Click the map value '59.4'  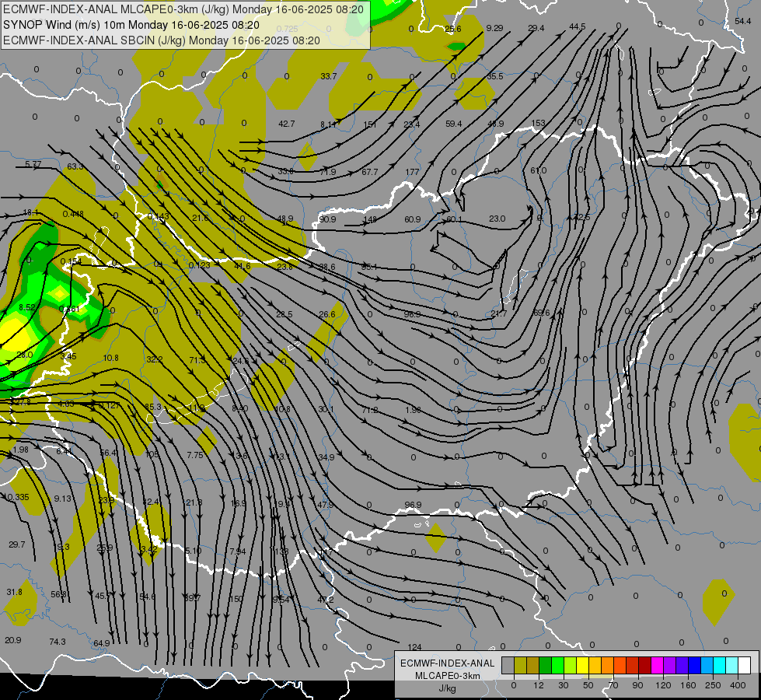[x=454, y=124]
